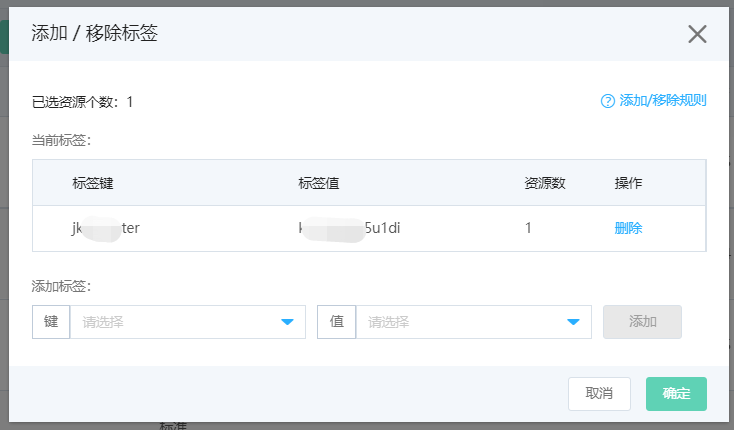Expand the 键 dropdown arrow

point(287,322)
